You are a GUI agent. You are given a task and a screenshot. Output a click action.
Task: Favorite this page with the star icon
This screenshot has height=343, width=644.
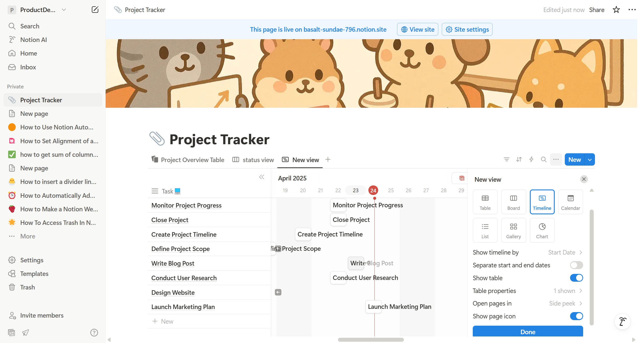pos(616,10)
